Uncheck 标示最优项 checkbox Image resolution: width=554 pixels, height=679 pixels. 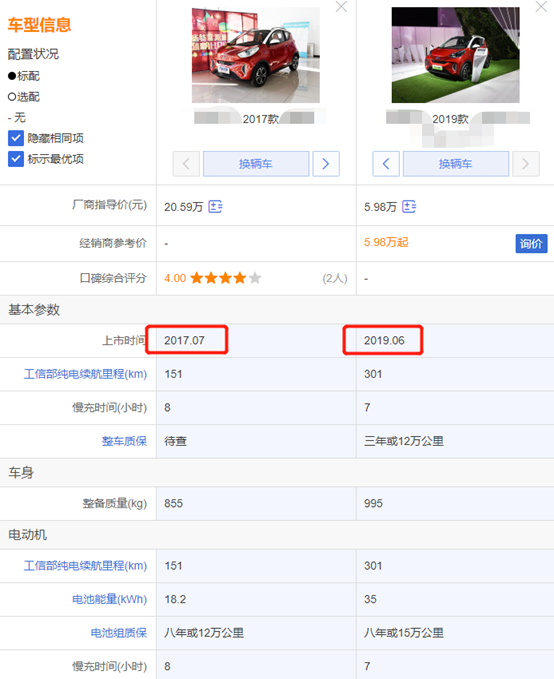tap(16, 159)
